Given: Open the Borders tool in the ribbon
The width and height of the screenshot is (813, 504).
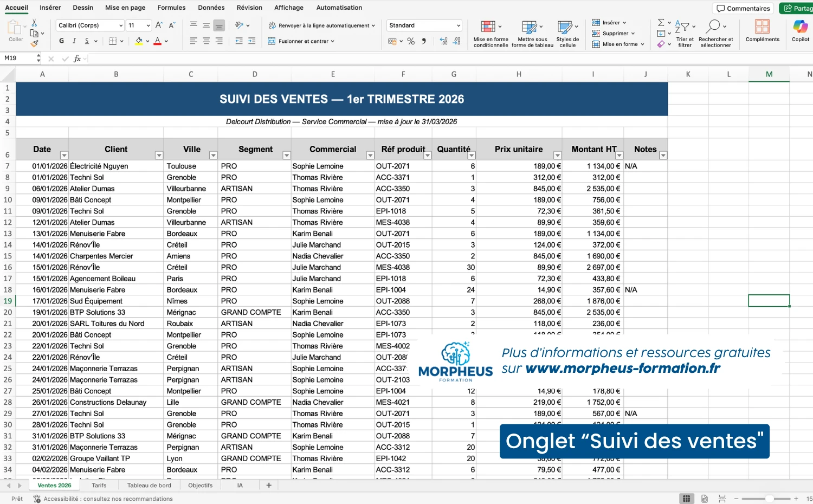Looking at the screenshot, I should 113,41.
